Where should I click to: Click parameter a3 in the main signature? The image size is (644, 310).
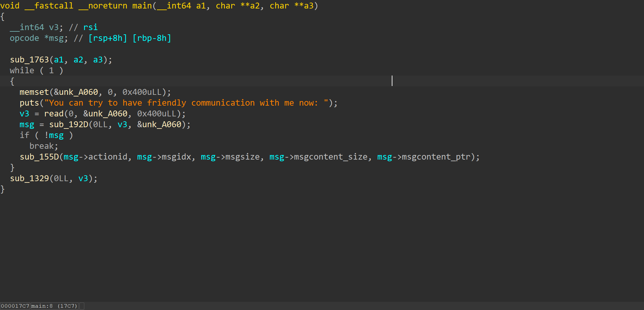pos(309,6)
